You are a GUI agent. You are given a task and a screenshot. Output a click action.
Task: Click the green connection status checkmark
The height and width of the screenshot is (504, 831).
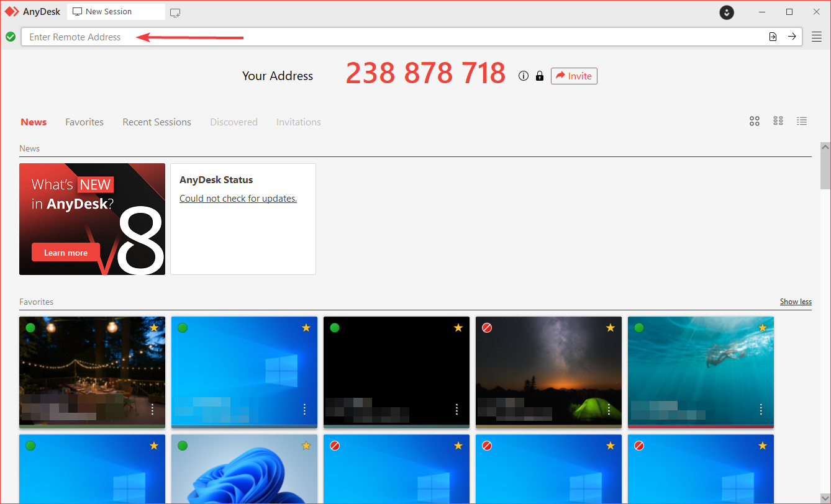[11, 37]
